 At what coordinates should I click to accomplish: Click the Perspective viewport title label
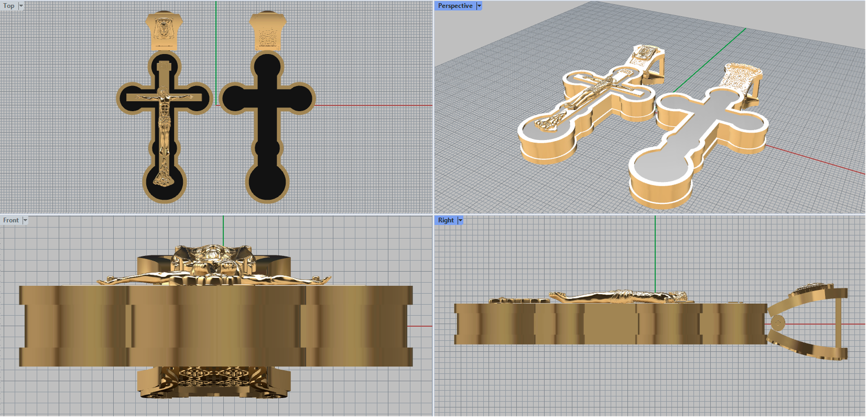455,6
